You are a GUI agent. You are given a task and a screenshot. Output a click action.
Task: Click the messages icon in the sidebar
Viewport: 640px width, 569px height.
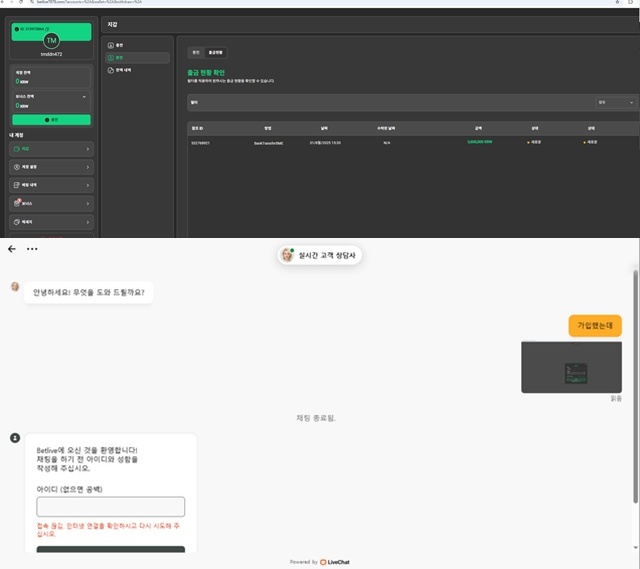pyautogui.click(x=15, y=220)
